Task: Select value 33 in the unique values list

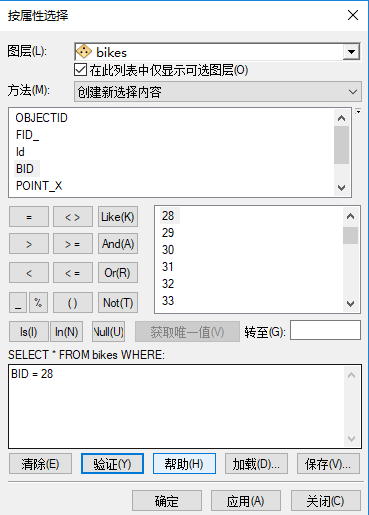Action: click(x=168, y=301)
